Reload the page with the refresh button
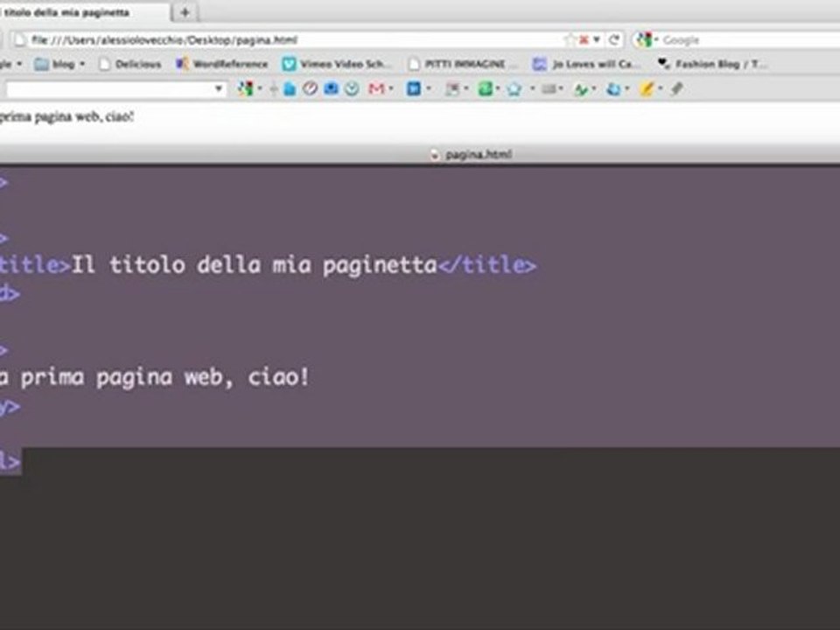The width and height of the screenshot is (840, 630). click(x=614, y=39)
